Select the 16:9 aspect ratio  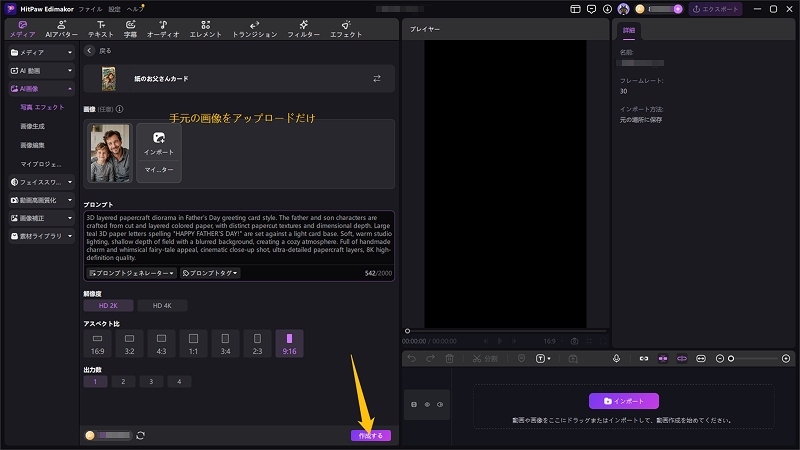click(97, 343)
